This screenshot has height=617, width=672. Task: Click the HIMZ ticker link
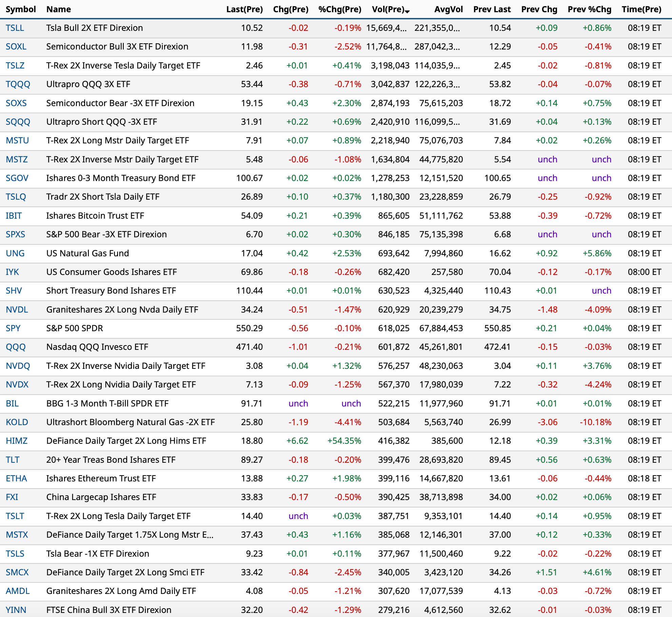point(17,441)
